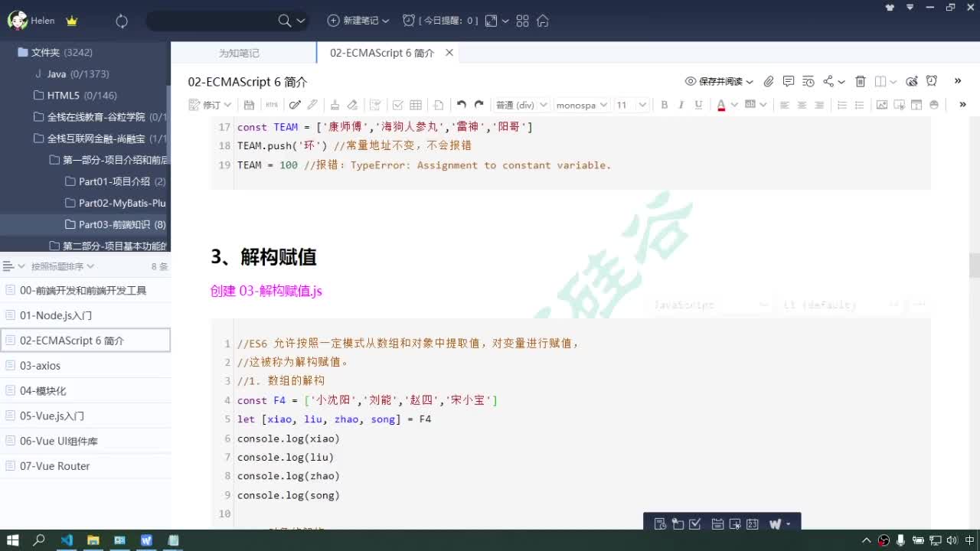Screen dimensions: 980x551
Task: Click the note title 02-ECMAScript 6 简介 field
Action: (247, 82)
